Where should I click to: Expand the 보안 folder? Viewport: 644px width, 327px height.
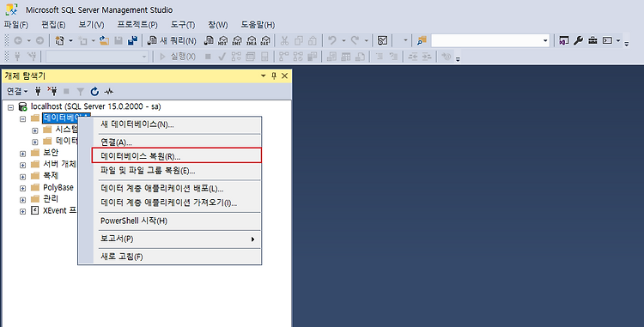[23, 154]
